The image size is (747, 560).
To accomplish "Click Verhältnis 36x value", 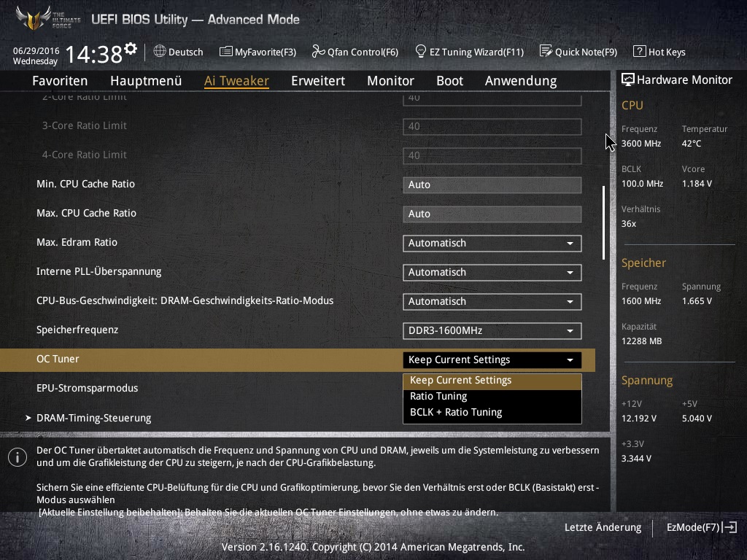I will point(628,223).
